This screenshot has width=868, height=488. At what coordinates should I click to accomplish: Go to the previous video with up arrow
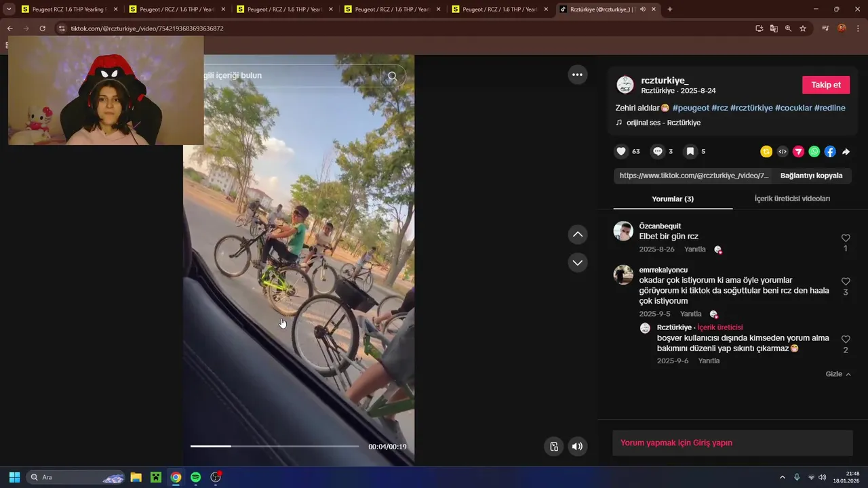click(x=577, y=235)
